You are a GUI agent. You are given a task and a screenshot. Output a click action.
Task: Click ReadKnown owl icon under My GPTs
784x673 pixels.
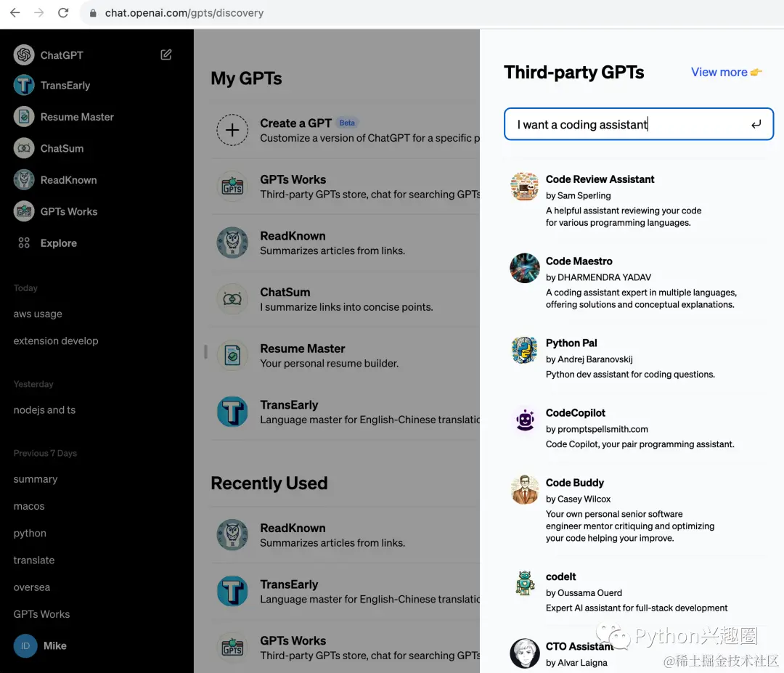[232, 242]
